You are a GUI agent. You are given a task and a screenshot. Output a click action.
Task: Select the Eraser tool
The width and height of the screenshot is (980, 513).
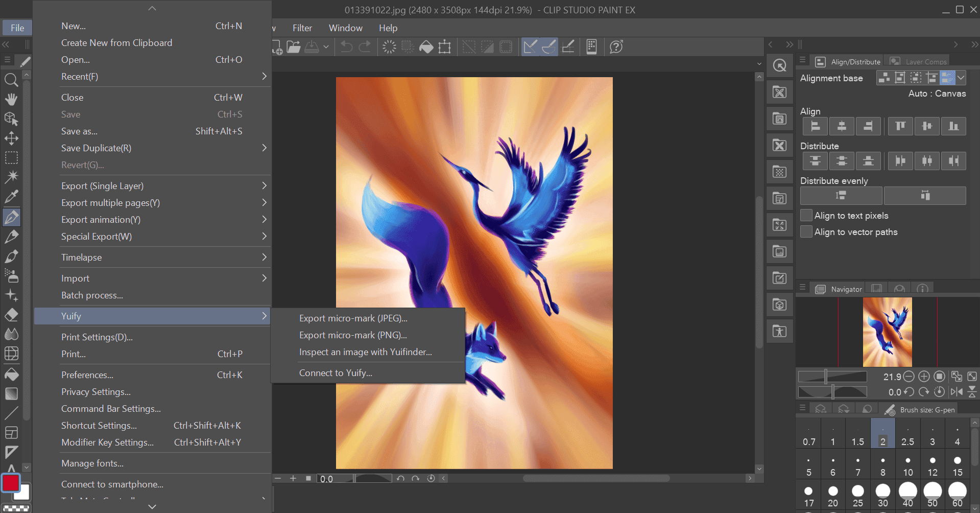pyautogui.click(x=11, y=315)
